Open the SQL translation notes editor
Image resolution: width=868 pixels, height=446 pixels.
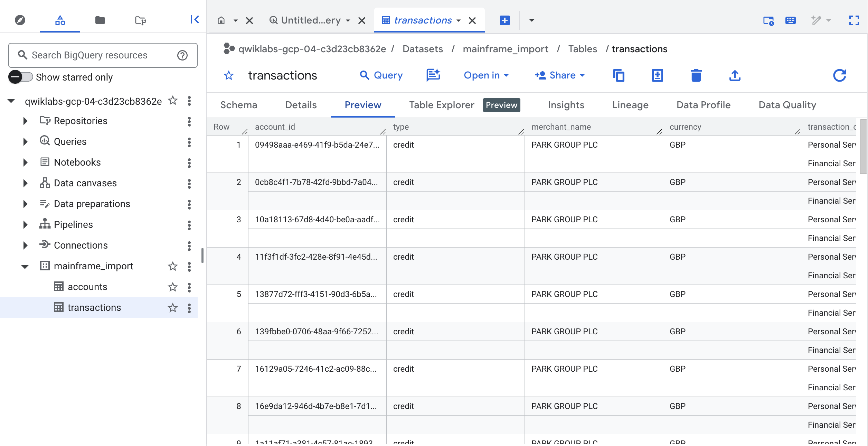click(x=433, y=75)
